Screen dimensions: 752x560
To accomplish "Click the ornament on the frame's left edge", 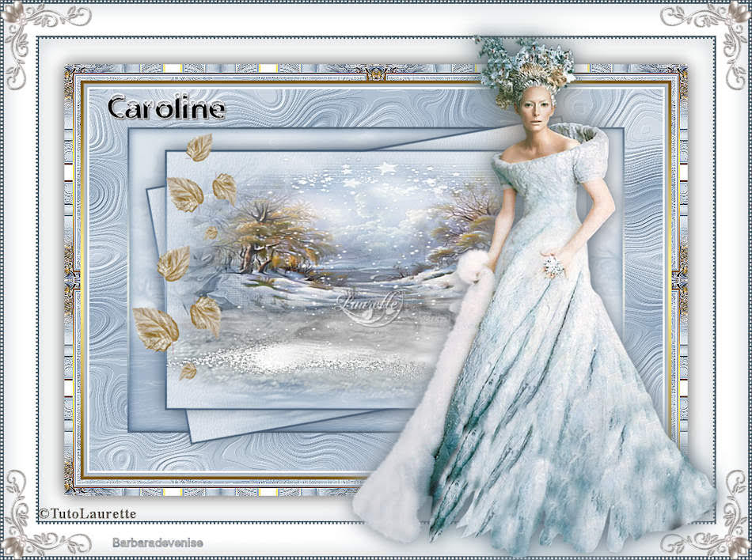I will pyautogui.click(x=71, y=279).
